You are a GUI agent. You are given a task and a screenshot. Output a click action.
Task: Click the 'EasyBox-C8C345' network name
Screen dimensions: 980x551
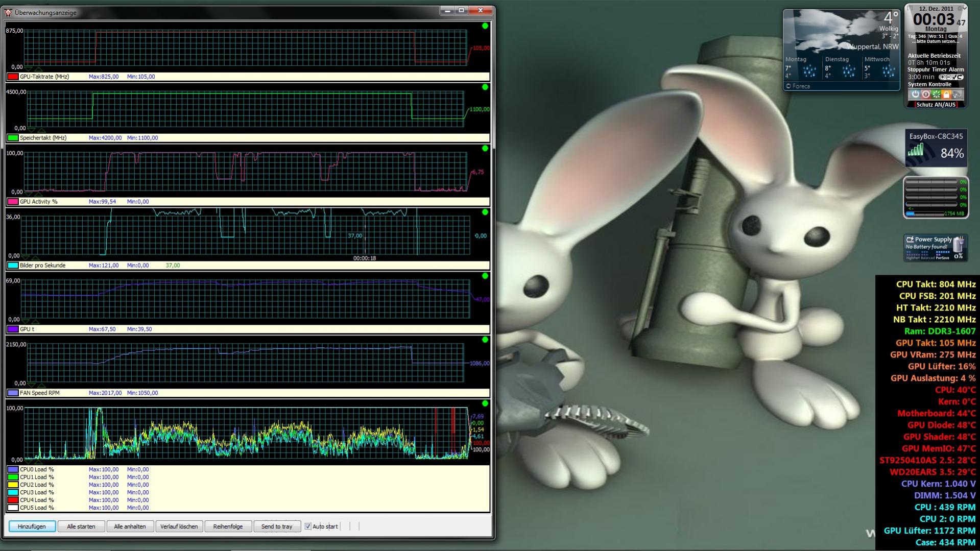[x=936, y=136]
